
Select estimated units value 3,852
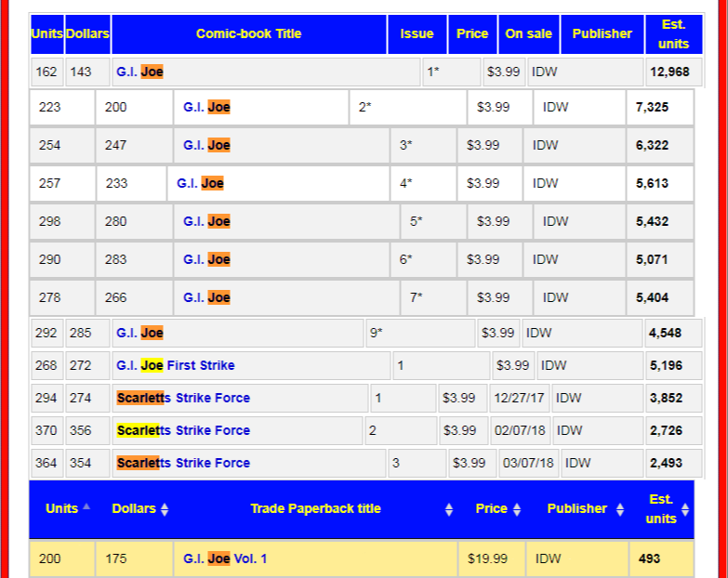point(666,398)
